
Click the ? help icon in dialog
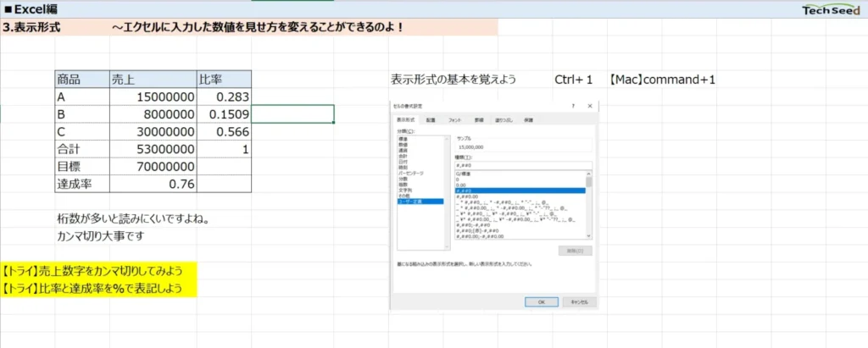coord(574,106)
